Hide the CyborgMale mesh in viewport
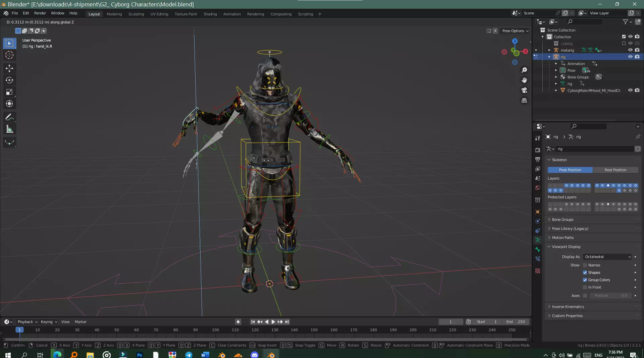Screen dimensions: 644x358 630,90
